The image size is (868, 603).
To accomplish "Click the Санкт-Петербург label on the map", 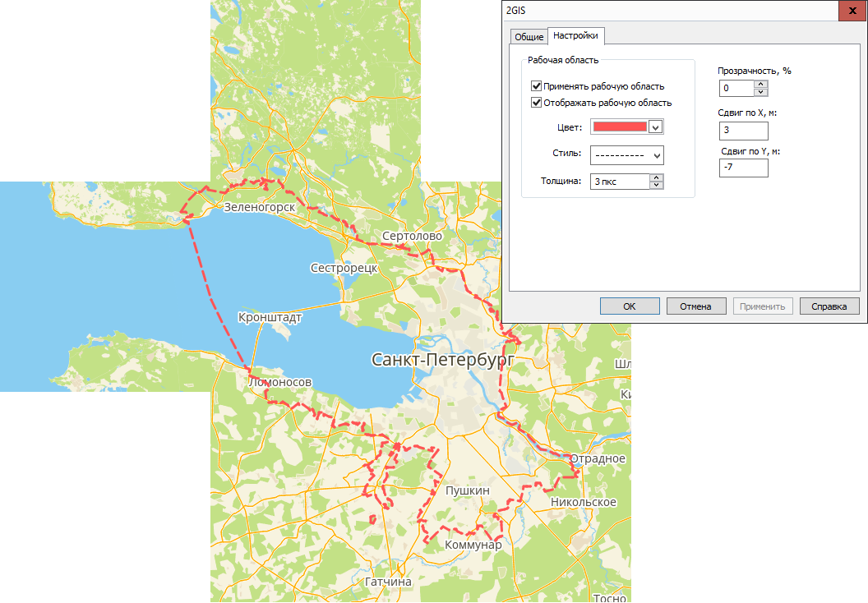I will point(442,360).
